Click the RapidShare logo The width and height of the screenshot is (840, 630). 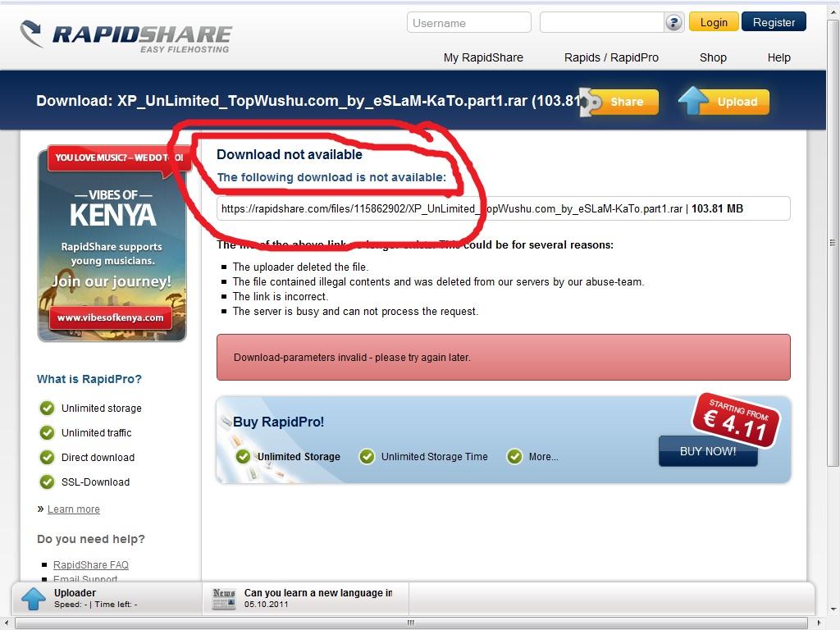click(x=126, y=35)
